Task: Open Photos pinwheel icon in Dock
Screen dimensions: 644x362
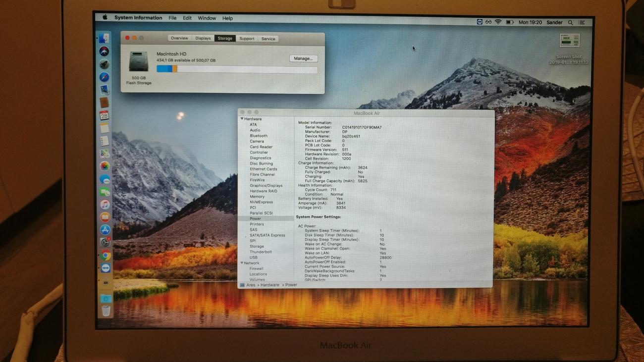Action: click(105, 166)
